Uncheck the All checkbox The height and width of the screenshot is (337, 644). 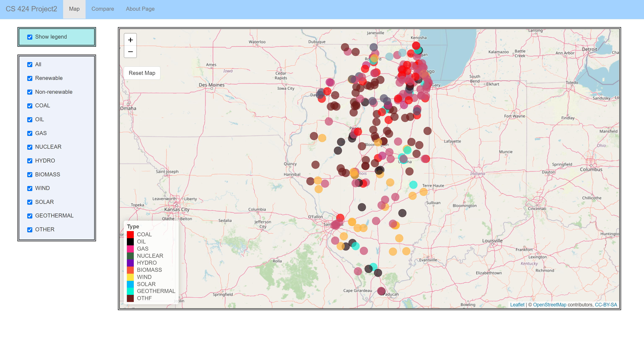[30, 65]
